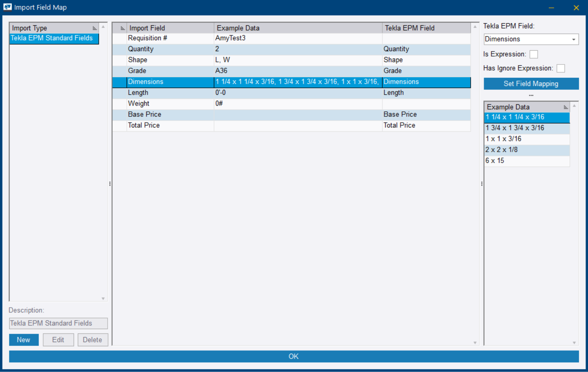Screen dimensions: 588x372
Task: Click the Import Field Map app icon
Action: pyautogui.click(x=7, y=7)
